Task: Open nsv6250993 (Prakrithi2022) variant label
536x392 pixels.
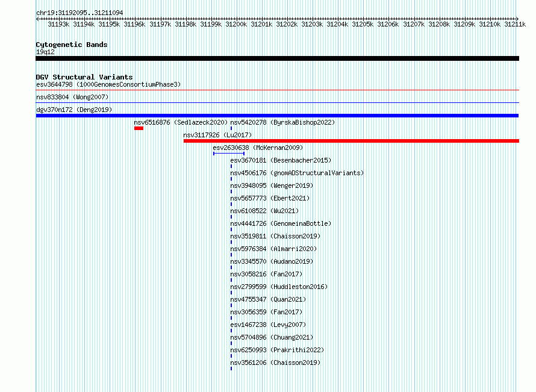Action: [277, 350]
